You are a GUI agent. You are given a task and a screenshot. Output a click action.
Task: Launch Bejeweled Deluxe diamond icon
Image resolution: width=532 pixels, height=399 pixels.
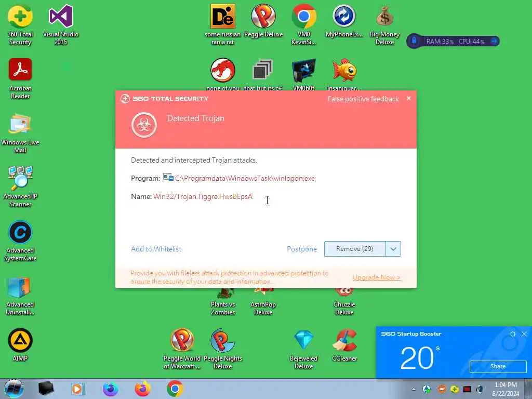pyautogui.click(x=303, y=349)
